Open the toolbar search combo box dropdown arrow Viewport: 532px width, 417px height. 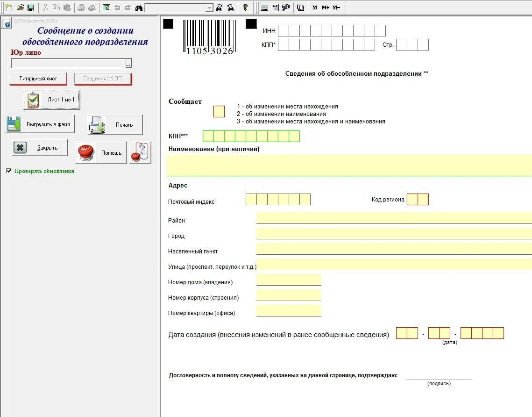pyautogui.click(x=209, y=7)
